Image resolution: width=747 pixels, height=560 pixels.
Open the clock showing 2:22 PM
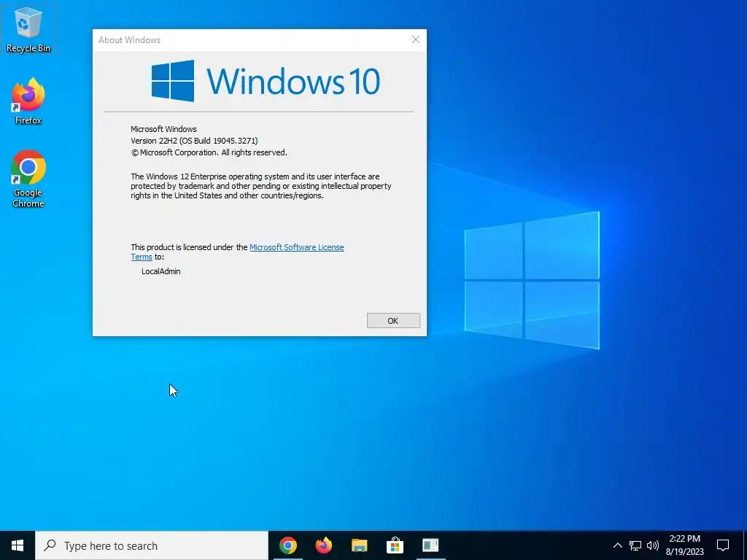click(x=684, y=545)
